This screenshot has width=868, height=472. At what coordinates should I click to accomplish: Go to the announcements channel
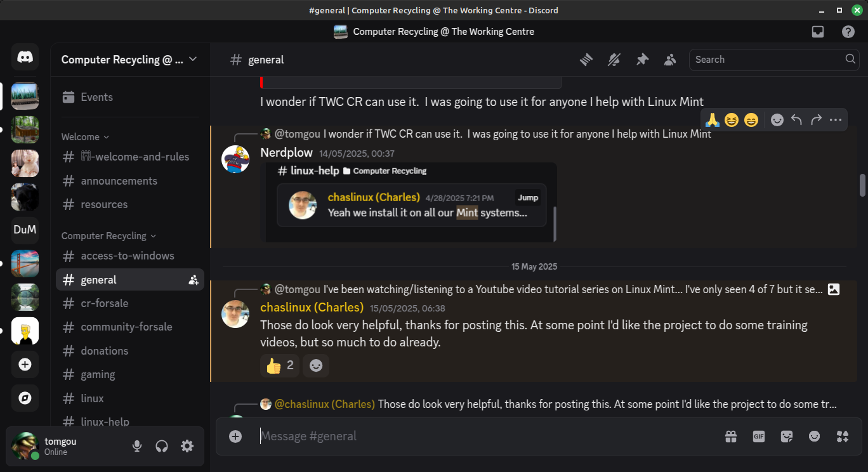click(119, 181)
